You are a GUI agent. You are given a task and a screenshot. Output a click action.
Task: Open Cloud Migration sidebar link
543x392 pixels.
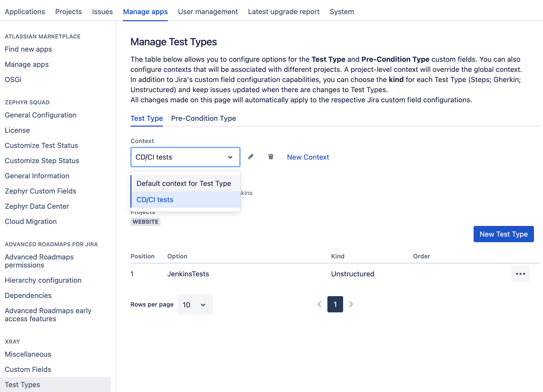pos(31,222)
